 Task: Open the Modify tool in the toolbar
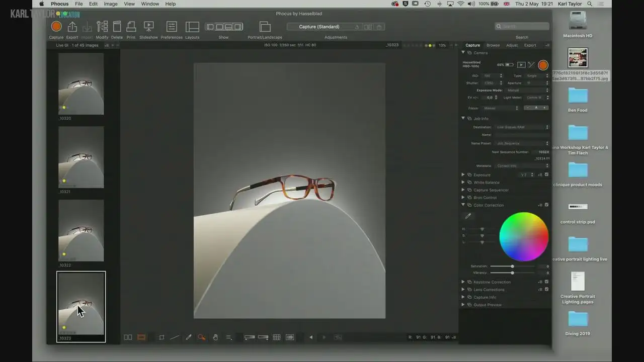click(102, 27)
